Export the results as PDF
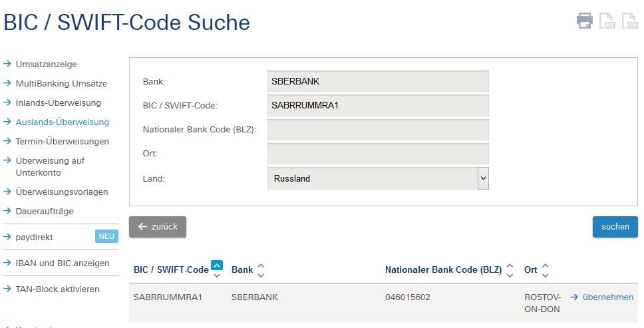This screenshot has height=328, width=644. click(607, 21)
